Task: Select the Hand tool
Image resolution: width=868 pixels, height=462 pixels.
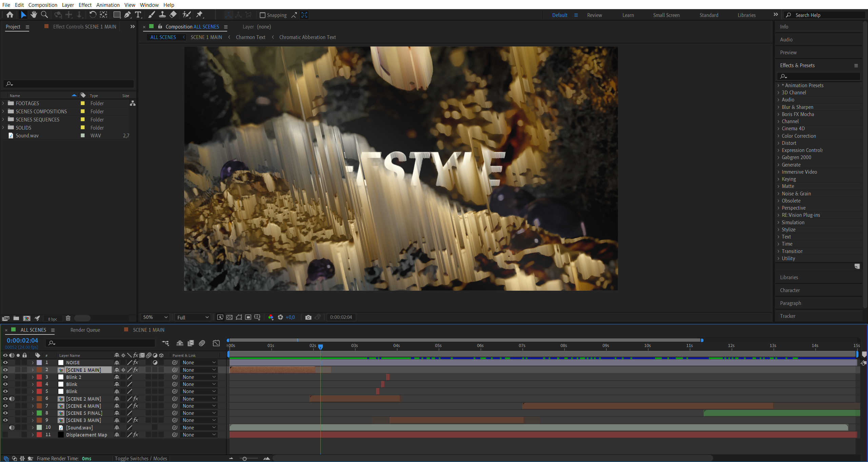Action: click(34, 15)
